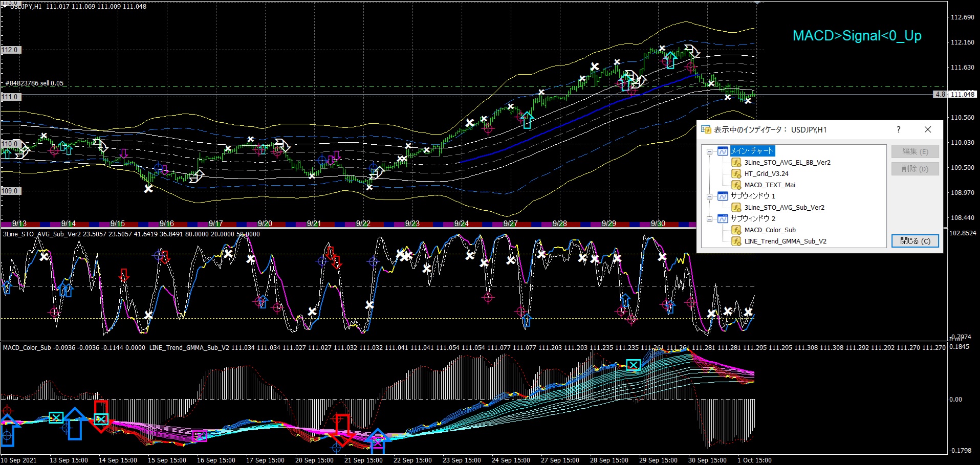This screenshot has width=980, height=465.
Task: Click the メイン・チャート window icon
Action: tap(723, 151)
